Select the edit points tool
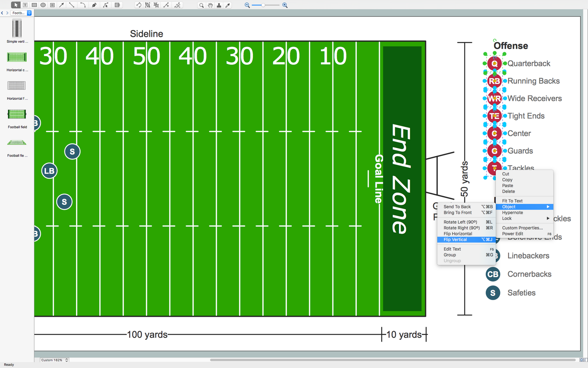This screenshot has width=588, height=368. click(105, 5)
